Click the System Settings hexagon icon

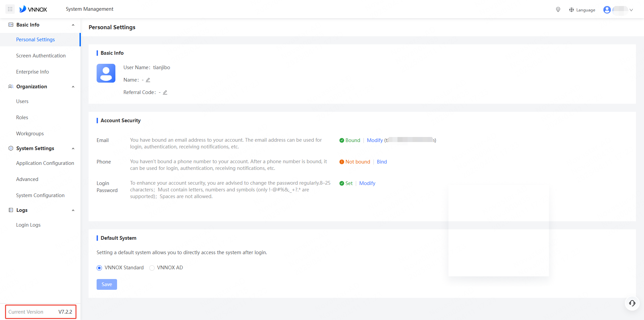(x=11, y=148)
